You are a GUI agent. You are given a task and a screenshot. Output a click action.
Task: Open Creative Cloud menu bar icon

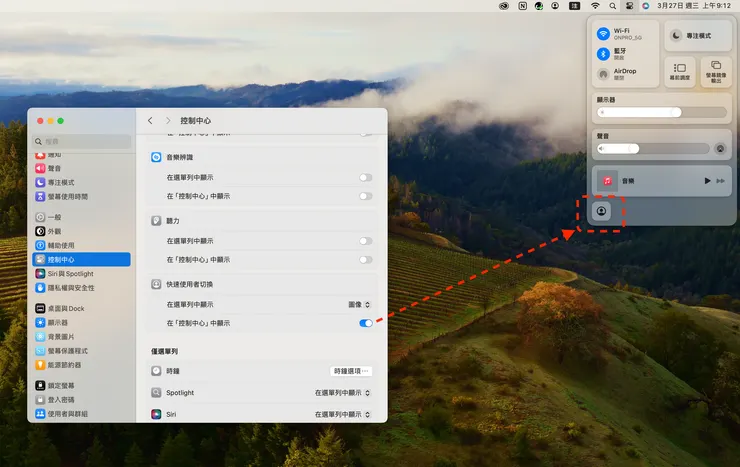point(504,6)
